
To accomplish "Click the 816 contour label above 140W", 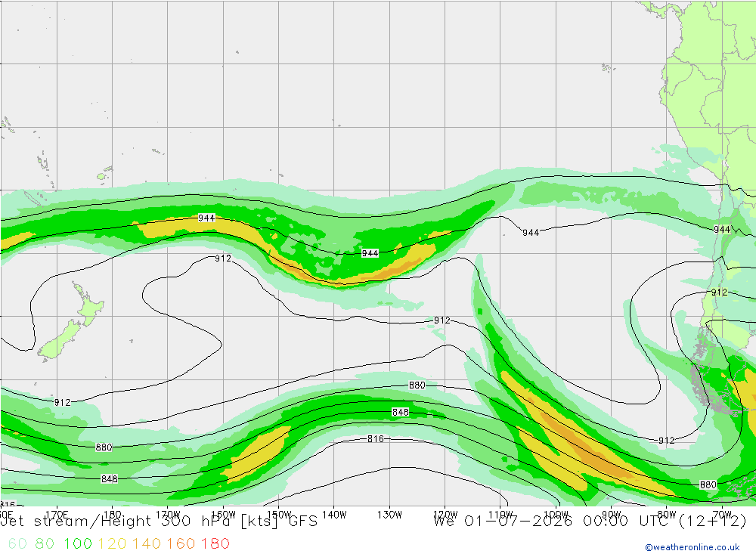I will tap(376, 439).
